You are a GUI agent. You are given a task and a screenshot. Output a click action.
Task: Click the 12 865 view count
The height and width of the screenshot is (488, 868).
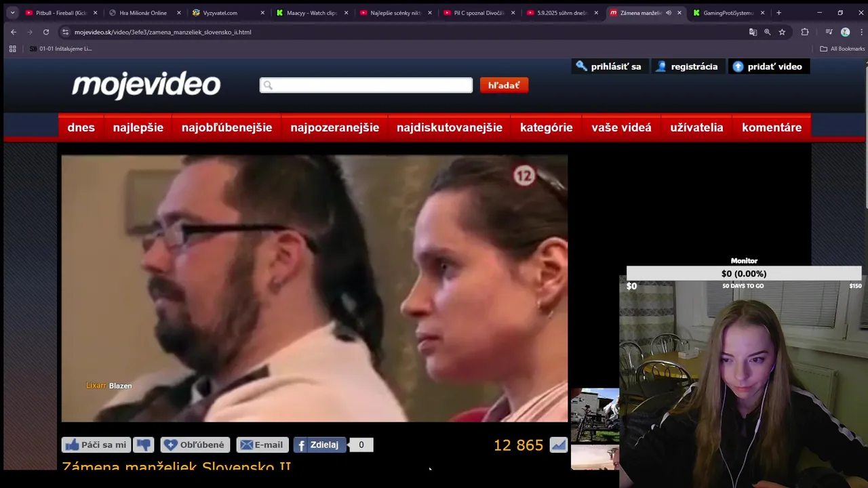[x=518, y=445]
